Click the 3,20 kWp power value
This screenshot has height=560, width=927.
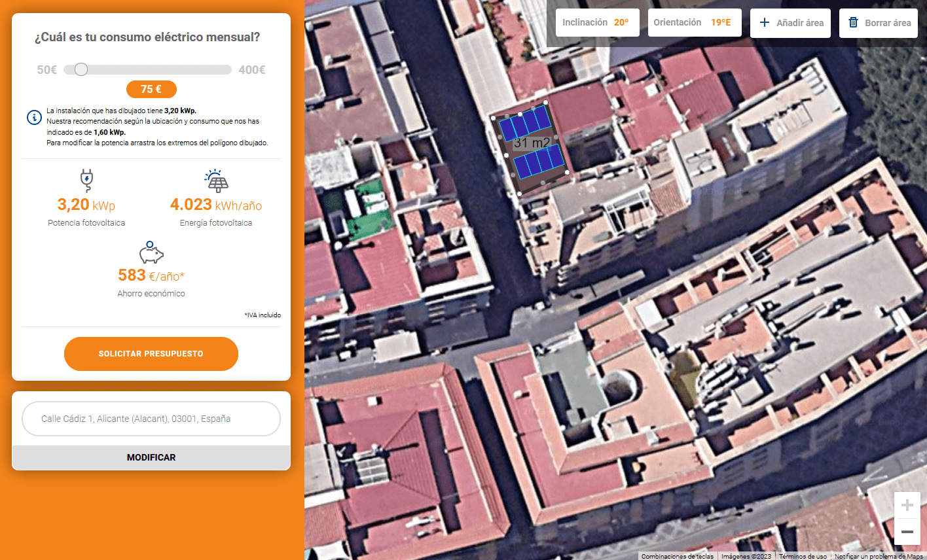(86, 205)
